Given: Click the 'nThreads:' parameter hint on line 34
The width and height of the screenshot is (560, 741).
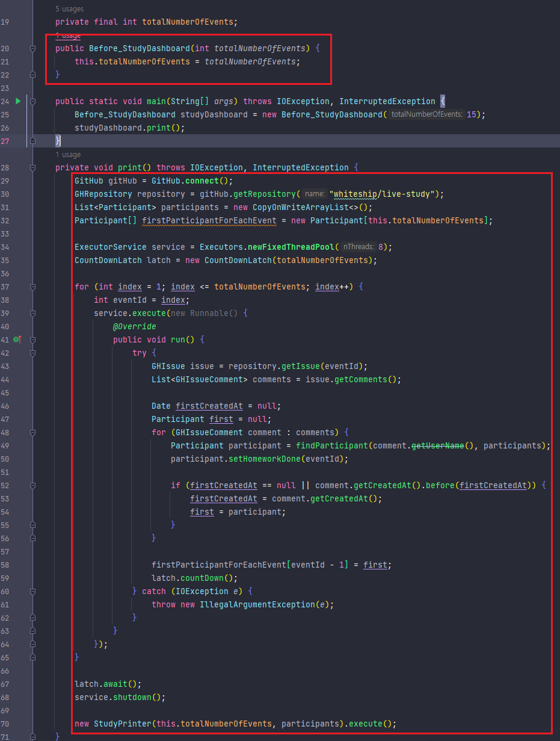Looking at the screenshot, I should [x=359, y=247].
